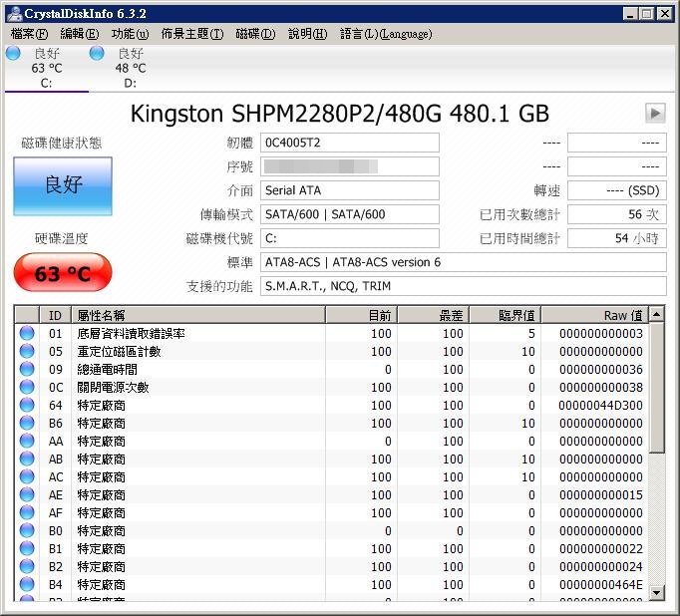The image size is (680, 616).
Task: Click status orb for attribute B6
Action: click(x=27, y=423)
